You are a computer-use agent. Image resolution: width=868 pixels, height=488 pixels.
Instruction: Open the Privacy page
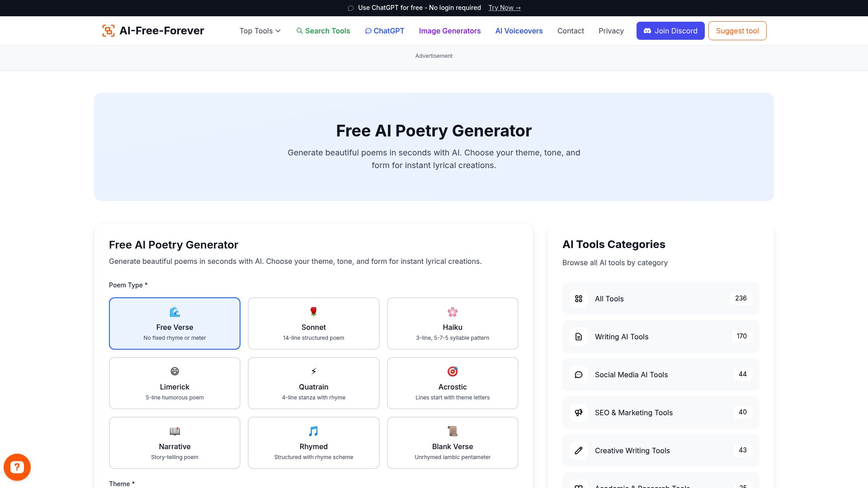tap(611, 31)
